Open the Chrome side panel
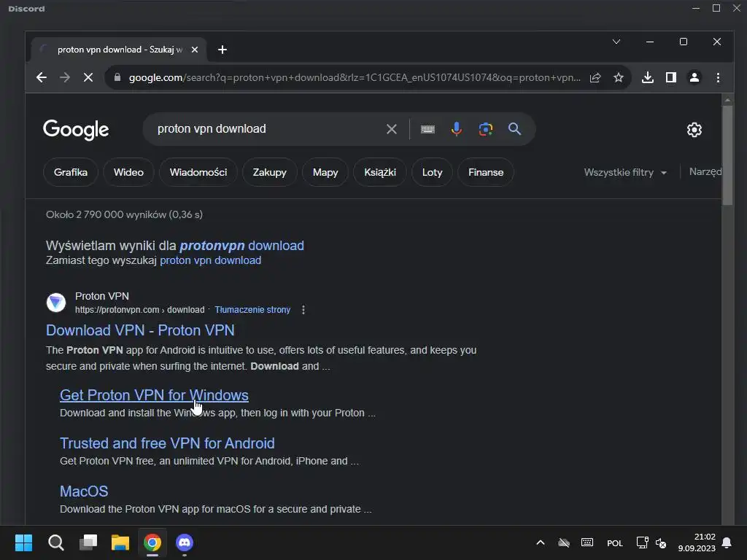747x560 pixels. (x=671, y=77)
